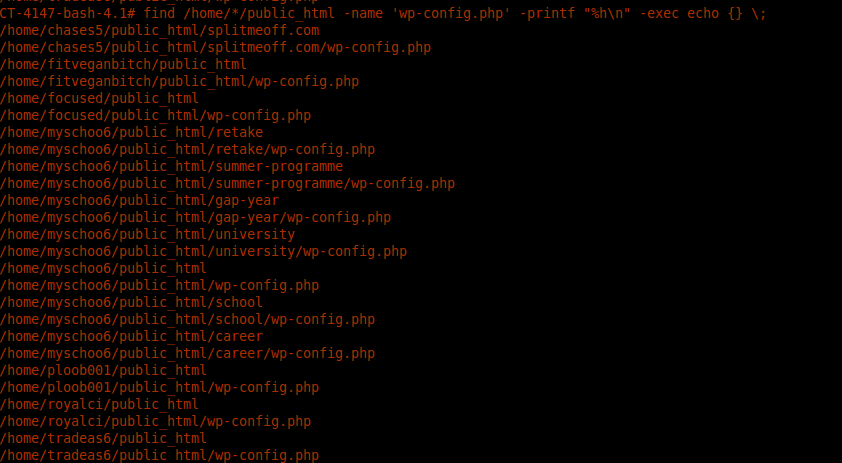Image resolution: width=842 pixels, height=463 pixels.
Task: Click the /home/chases5/public_html/splitmeoff.com directory line
Action: [x=160, y=30]
